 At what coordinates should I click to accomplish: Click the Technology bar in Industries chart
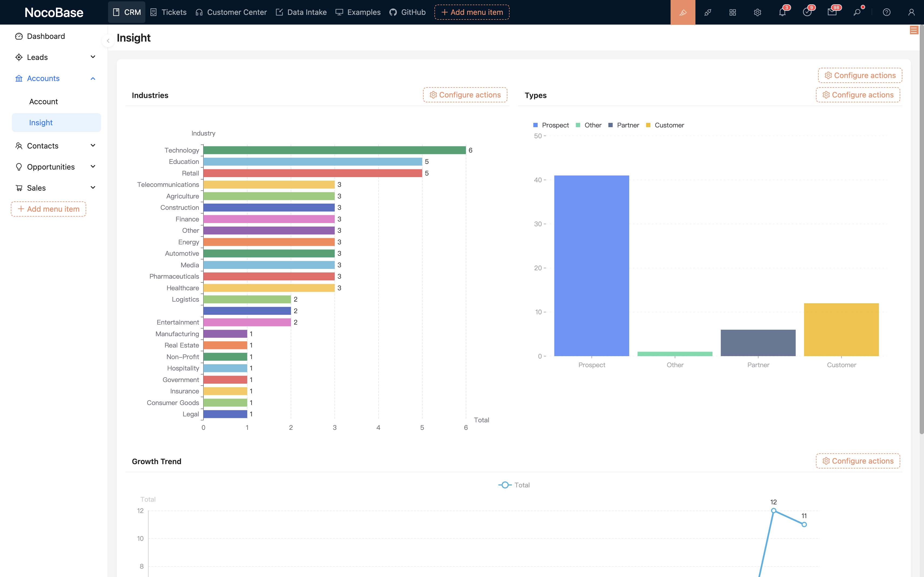pyautogui.click(x=334, y=150)
